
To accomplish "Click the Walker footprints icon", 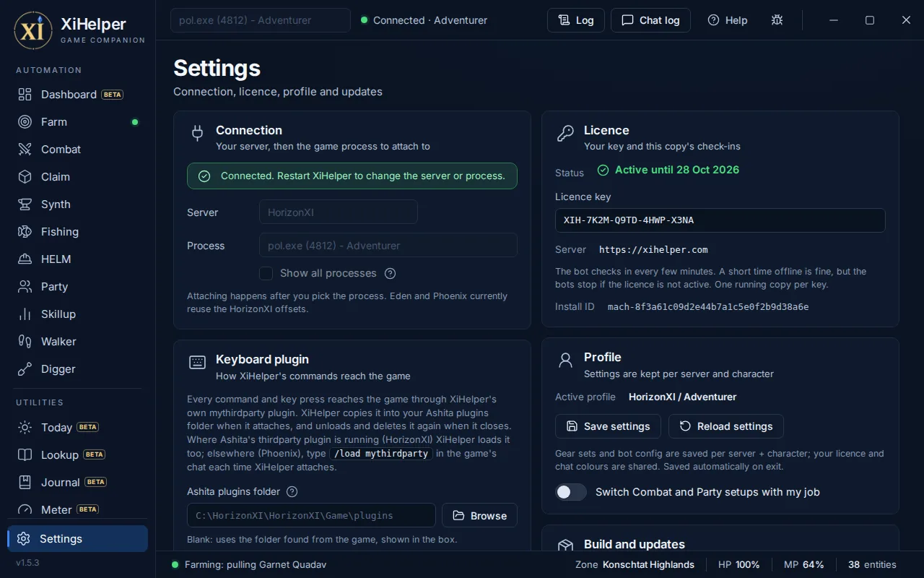I will 25,342.
